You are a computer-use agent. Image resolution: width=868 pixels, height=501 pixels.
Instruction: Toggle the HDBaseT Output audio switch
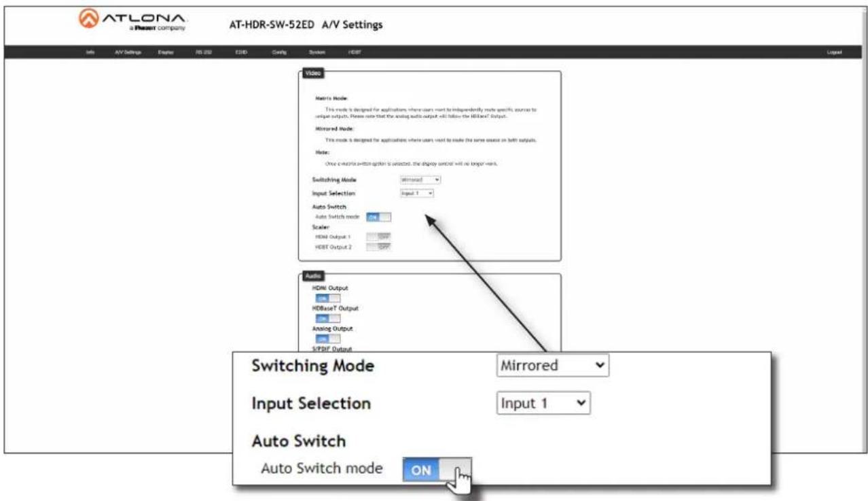(x=327, y=318)
